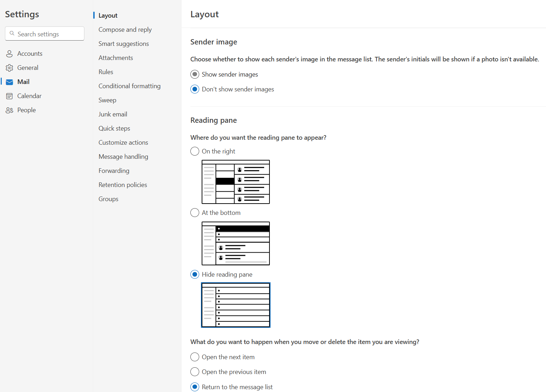This screenshot has width=546, height=392.
Task: Click the bottom reading pane preview image
Action: point(236,243)
